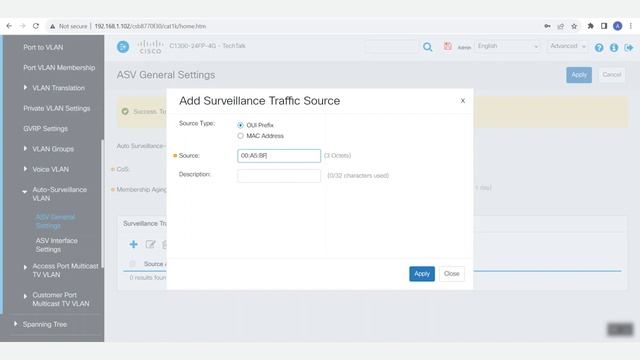Click the browser forward arrow
The image size is (640, 360).
coord(22,26)
